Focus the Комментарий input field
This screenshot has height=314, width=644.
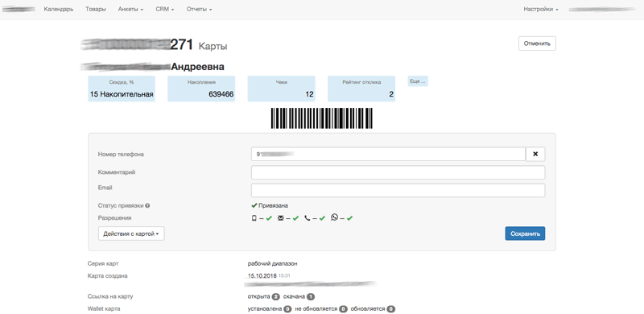tap(398, 172)
